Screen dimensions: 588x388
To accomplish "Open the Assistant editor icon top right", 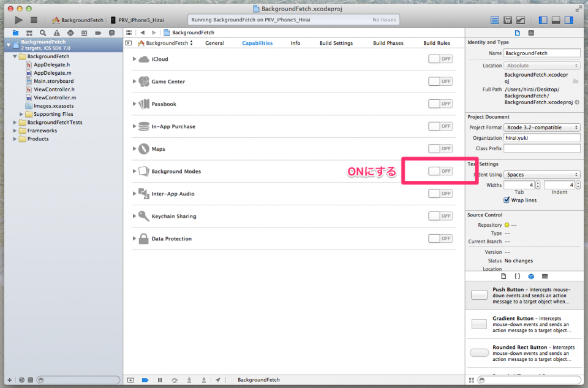I will [x=507, y=20].
